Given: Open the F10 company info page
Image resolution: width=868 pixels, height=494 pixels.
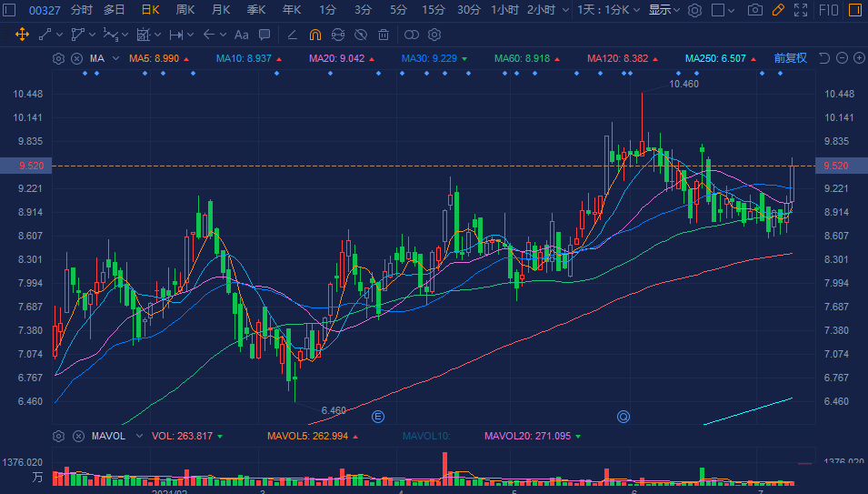Looking at the screenshot, I should (829, 10).
